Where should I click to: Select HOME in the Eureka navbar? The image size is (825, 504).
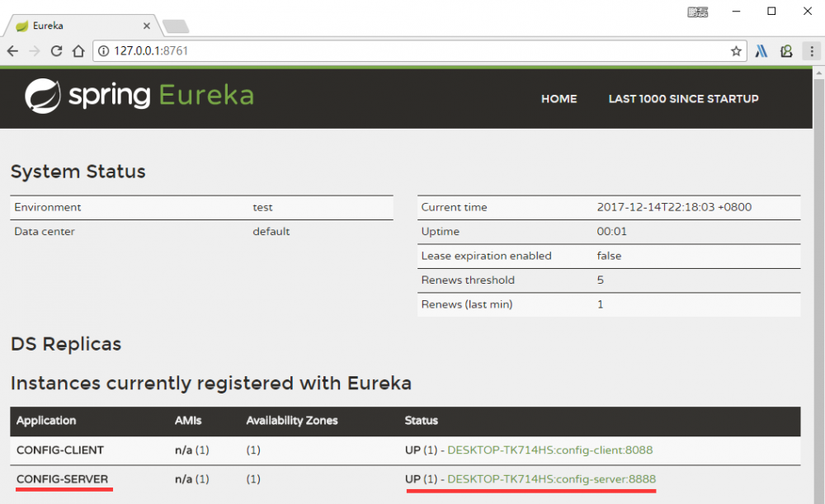click(x=559, y=98)
